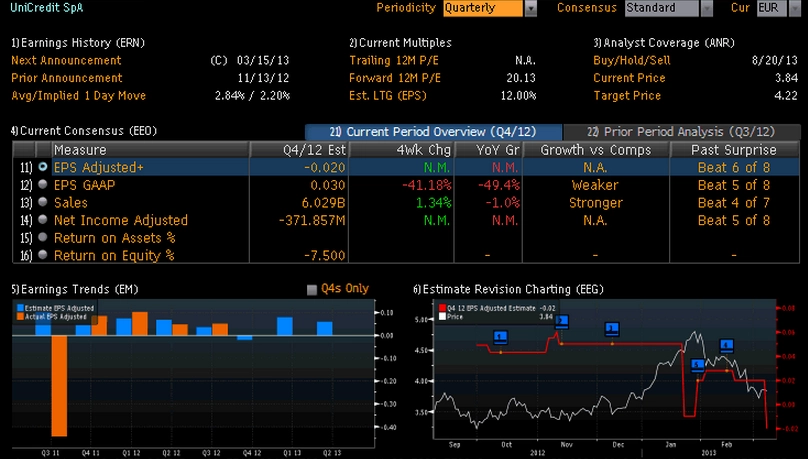This screenshot has width=808, height=459.
Task: Click the YoY Gr column header
Action: [489, 150]
